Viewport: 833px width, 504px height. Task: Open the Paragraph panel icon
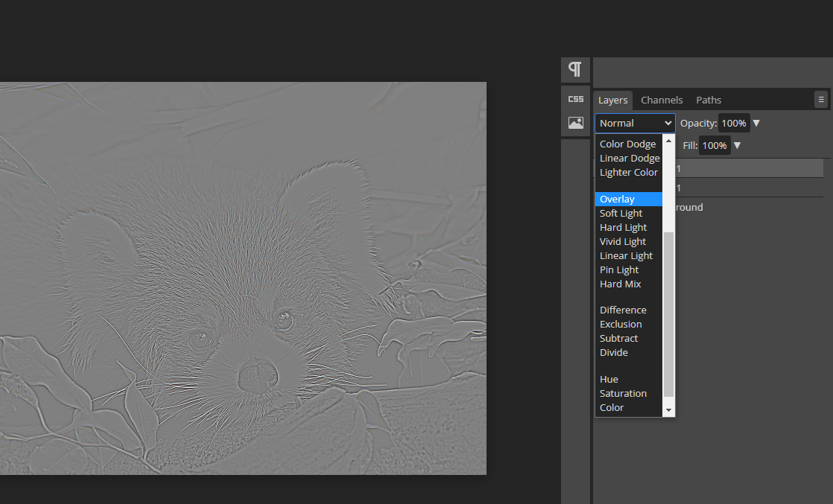click(x=574, y=69)
